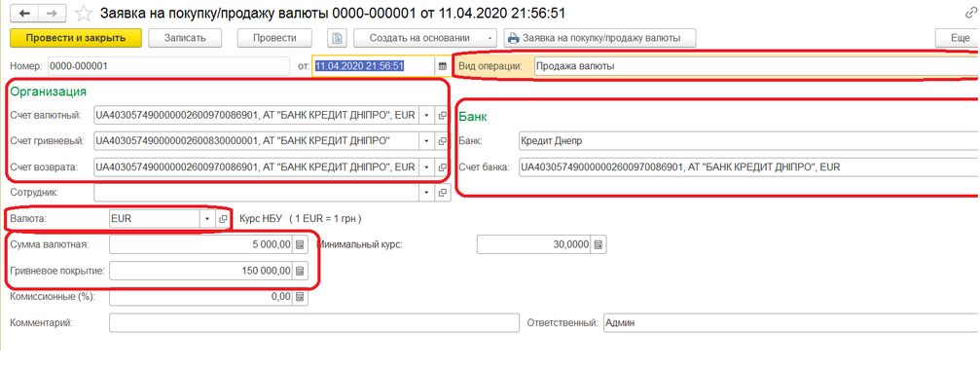980x368 pixels.
Task: Click the Банк section heading
Action: click(x=473, y=116)
